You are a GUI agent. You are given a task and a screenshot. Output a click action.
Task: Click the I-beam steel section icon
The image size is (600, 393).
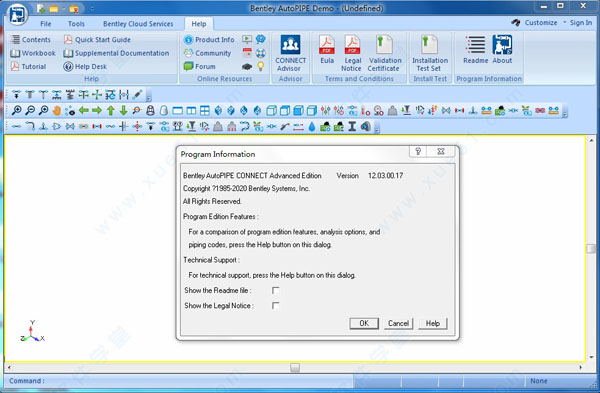click(352, 126)
